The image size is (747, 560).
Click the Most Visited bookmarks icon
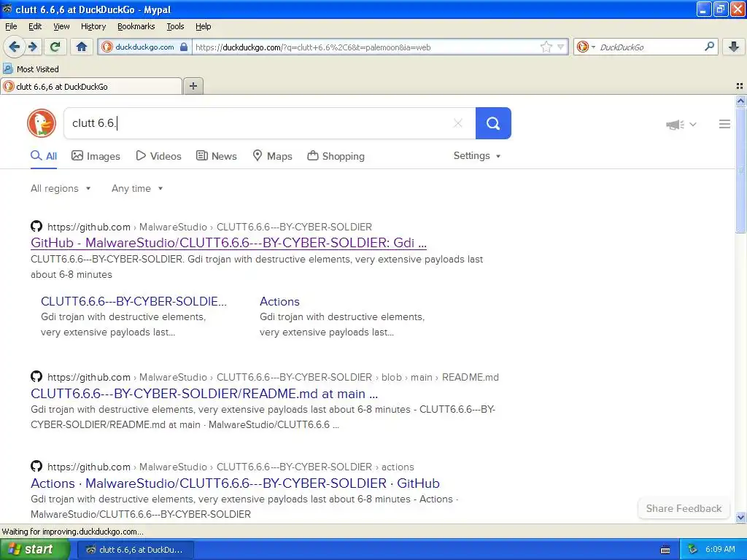7,69
